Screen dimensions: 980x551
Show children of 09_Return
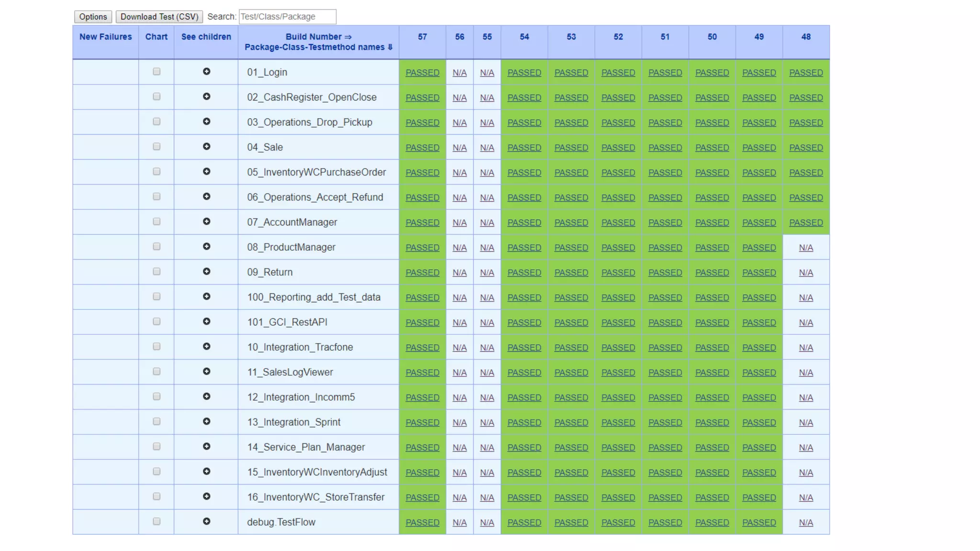206,272
